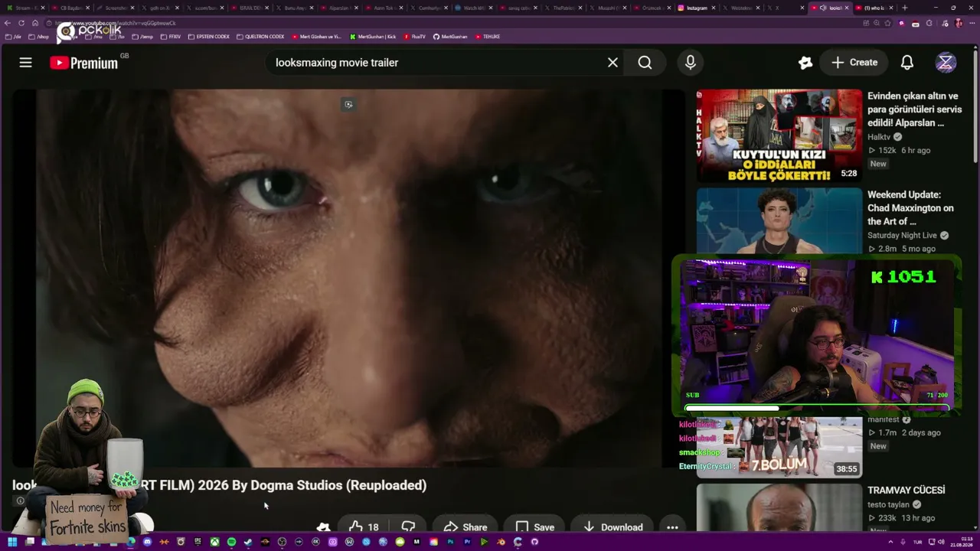Image resolution: width=980 pixels, height=551 pixels.
Task: Click the overlay icon atop the video player
Action: pos(348,105)
